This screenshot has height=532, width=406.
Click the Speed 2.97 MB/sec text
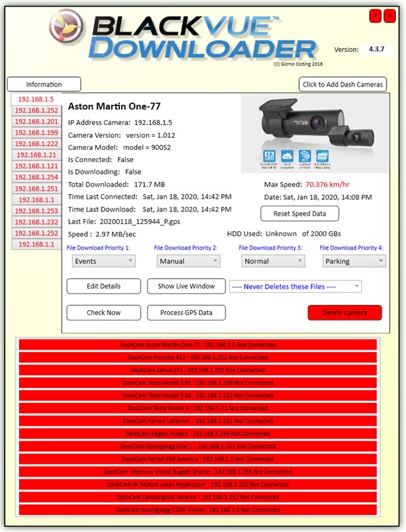pos(102,234)
